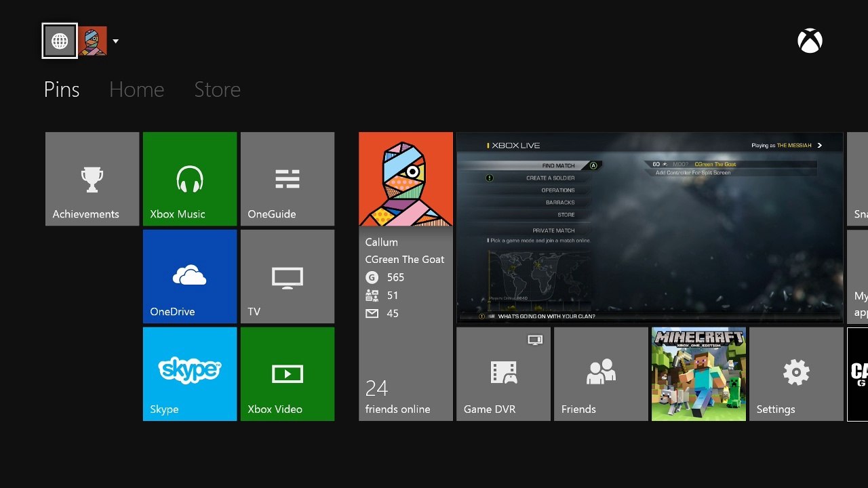Click the followers icon beside 51
868x488 pixels.
click(x=372, y=296)
